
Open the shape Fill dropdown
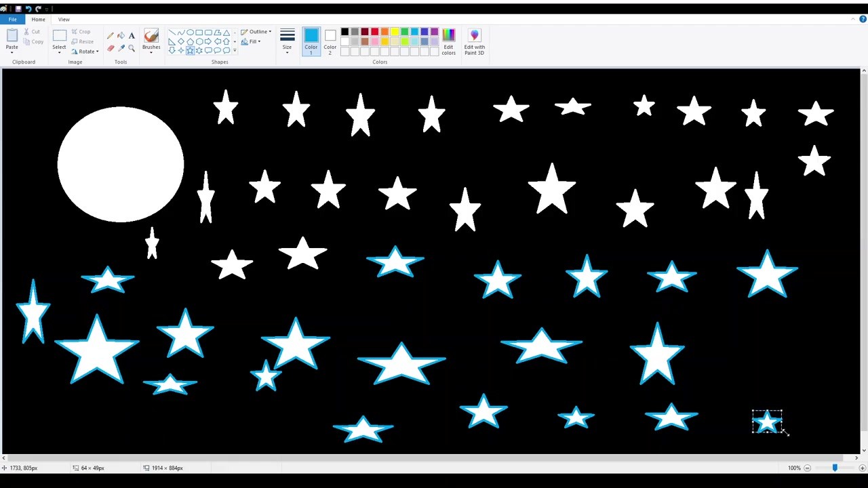tap(252, 42)
